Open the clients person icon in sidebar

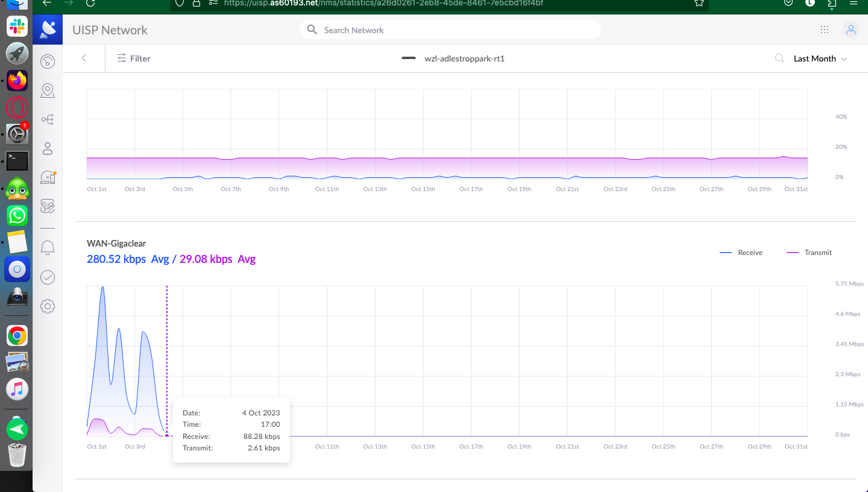(48, 148)
